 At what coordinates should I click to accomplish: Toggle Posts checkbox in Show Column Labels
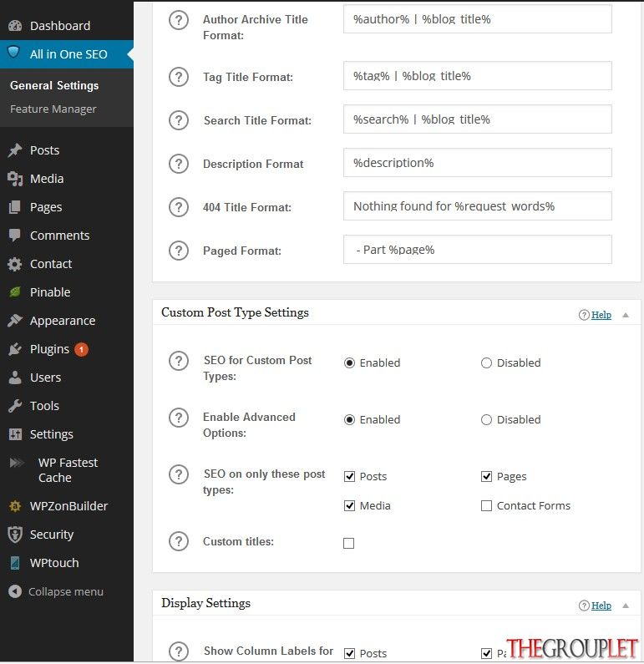click(x=349, y=653)
